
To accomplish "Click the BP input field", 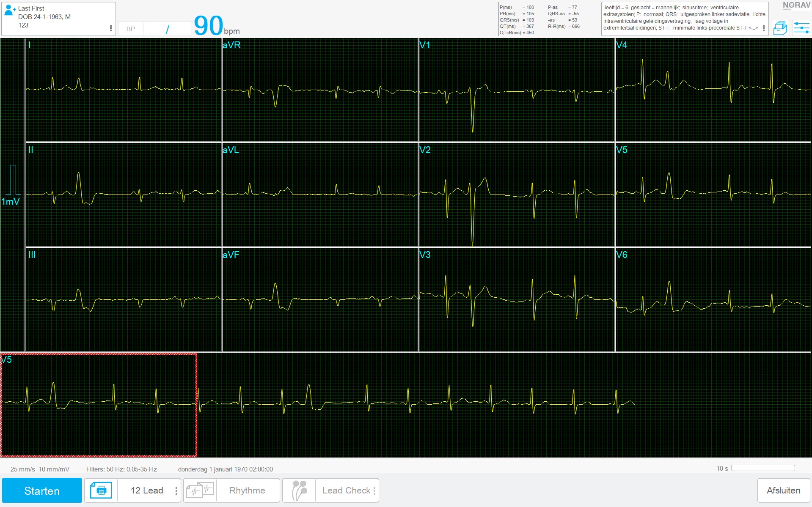I will click(167, 28).
